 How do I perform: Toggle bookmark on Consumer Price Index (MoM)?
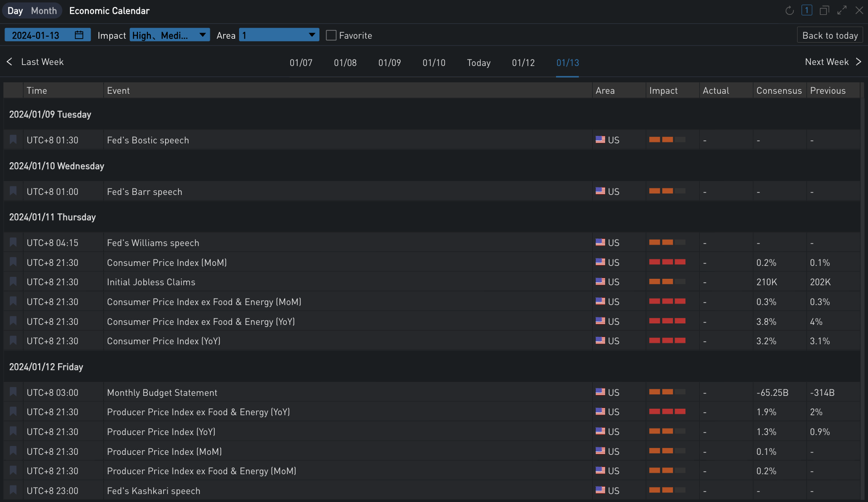[x=13, y=262]
